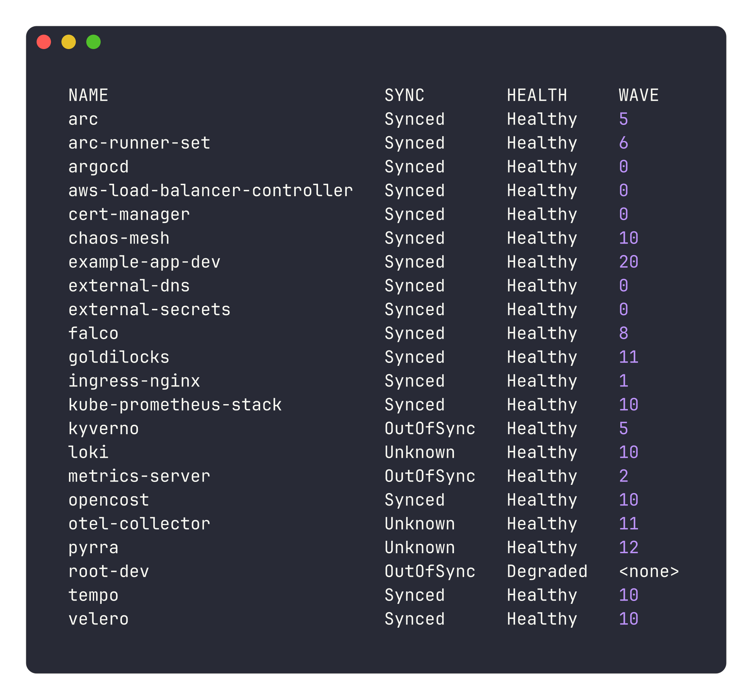Select the external-dns app name
This screenshot has width=753, height=700.
(x=129, y=286)
